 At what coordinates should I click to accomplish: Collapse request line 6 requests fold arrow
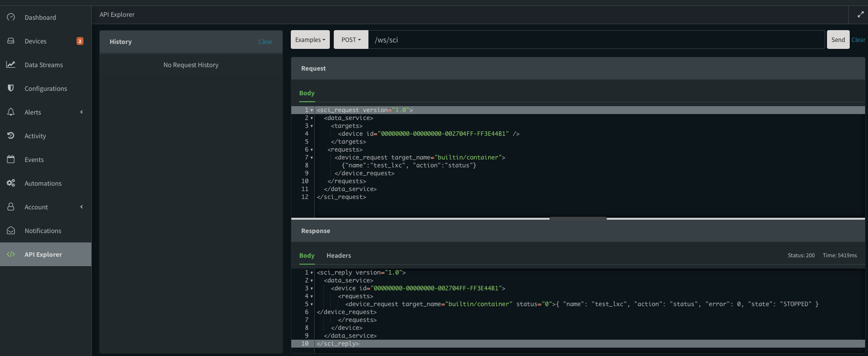click(x=312, y=150)
